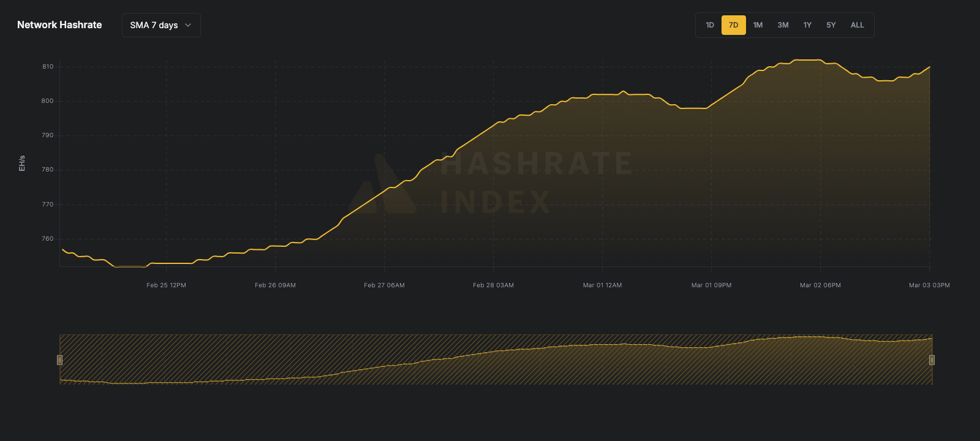Switch to 5Y time range
This screenshot has height=441, width=980.
831,25
